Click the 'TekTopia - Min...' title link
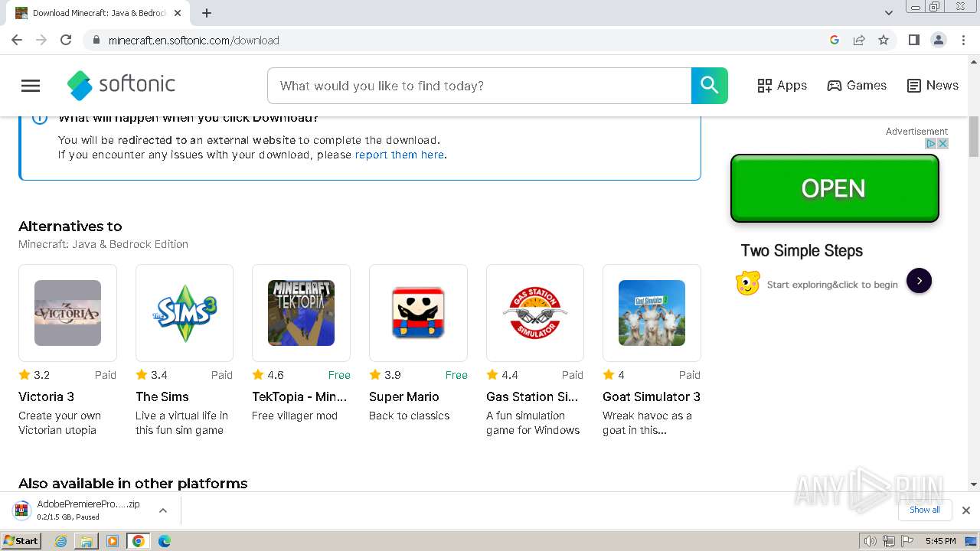This screenshot has width=980, height=551. coord(299,396)
